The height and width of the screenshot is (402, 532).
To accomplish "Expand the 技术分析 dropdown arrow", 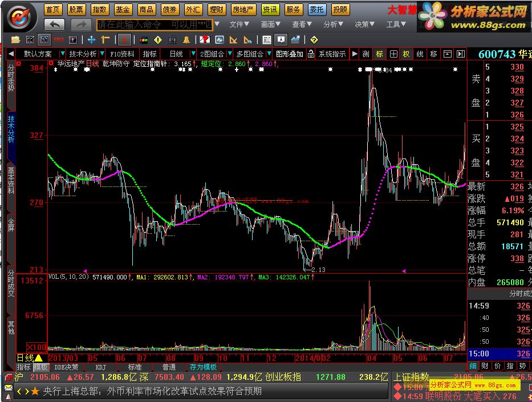I will [102, 54].
